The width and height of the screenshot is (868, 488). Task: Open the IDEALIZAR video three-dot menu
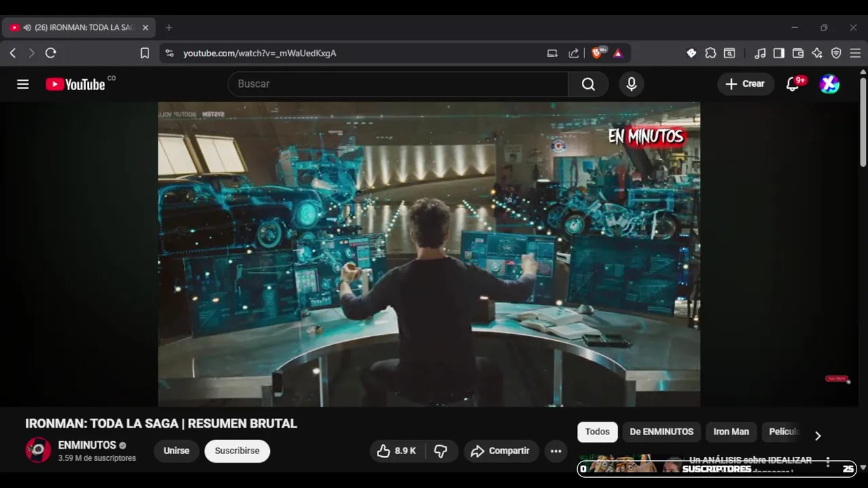(827, 462)
